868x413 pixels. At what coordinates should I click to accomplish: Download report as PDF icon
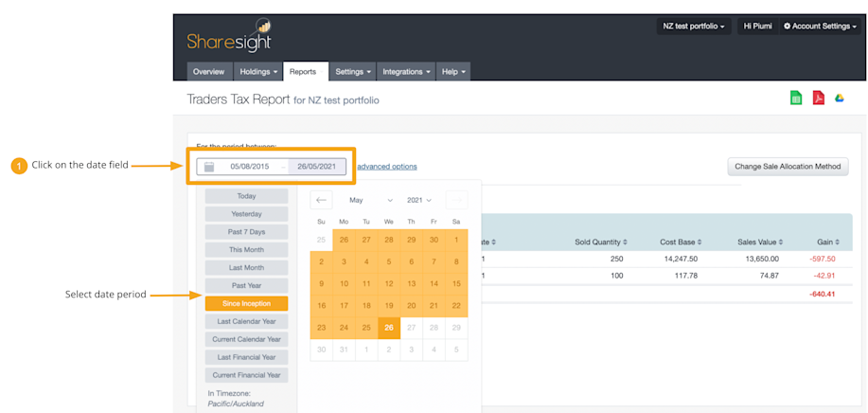pos(818,98)
